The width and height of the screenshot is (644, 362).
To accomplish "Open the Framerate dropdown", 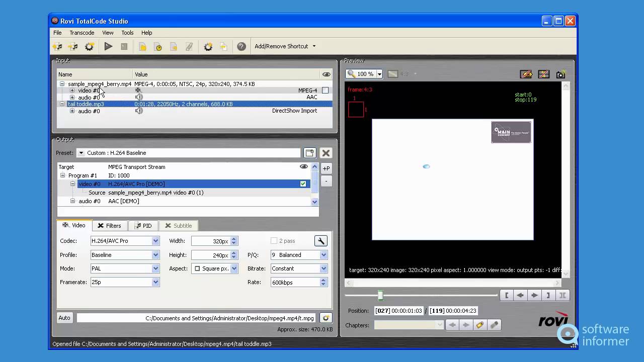I will pos(155,282).
